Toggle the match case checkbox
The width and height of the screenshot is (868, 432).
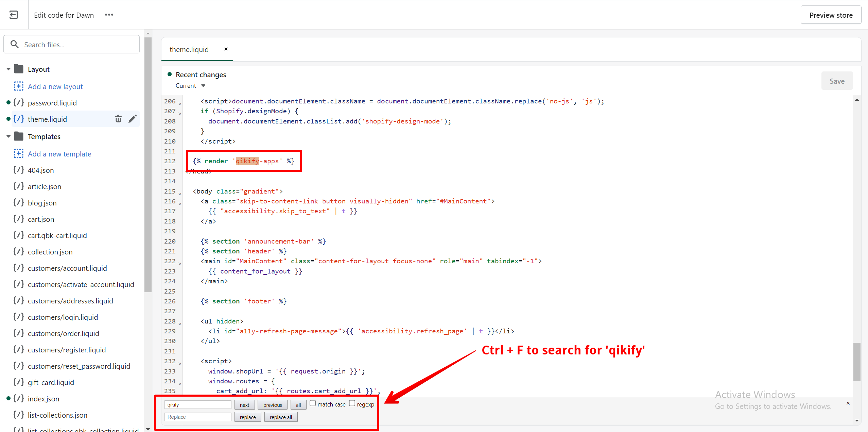pyautogui.click(x=313, y=403)
